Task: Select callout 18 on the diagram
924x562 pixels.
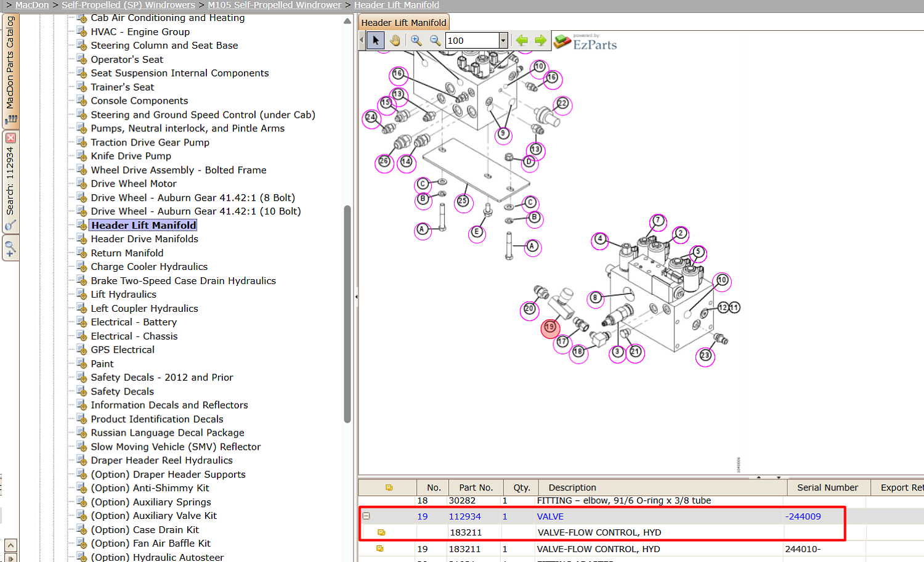Action: (578, 352)
